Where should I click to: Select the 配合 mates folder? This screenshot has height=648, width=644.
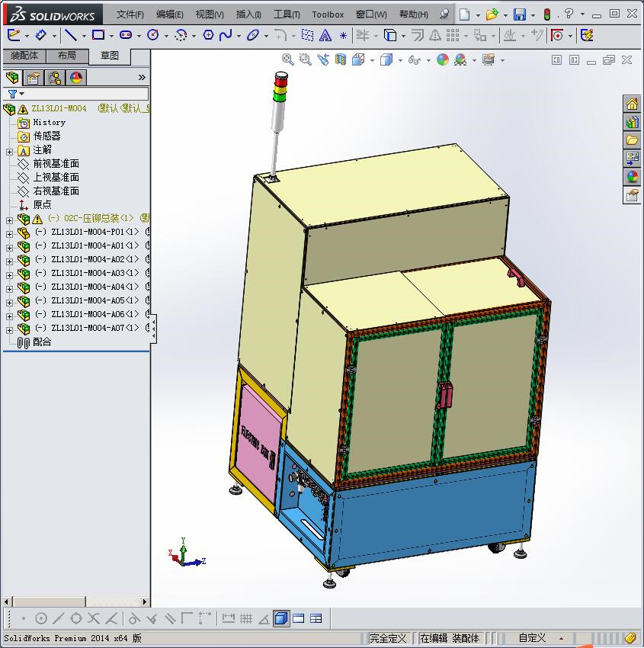click(42, 342)
